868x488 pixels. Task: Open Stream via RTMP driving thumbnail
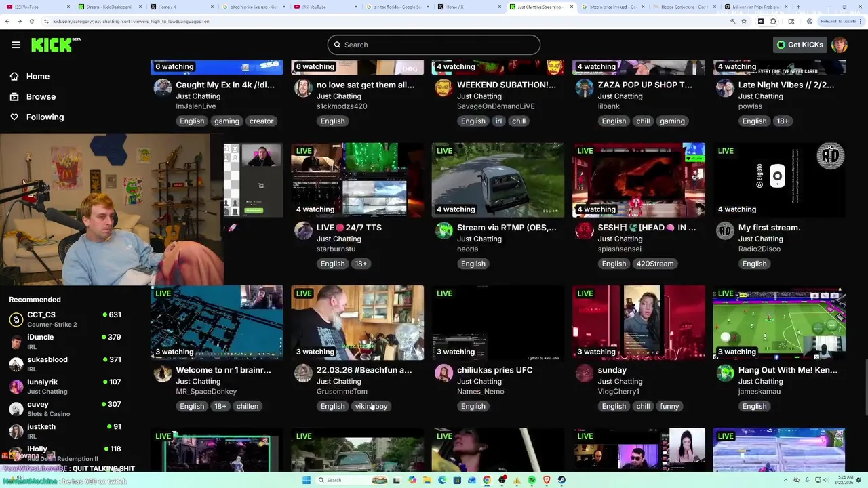pyautogui.click(x=498, y=180)
